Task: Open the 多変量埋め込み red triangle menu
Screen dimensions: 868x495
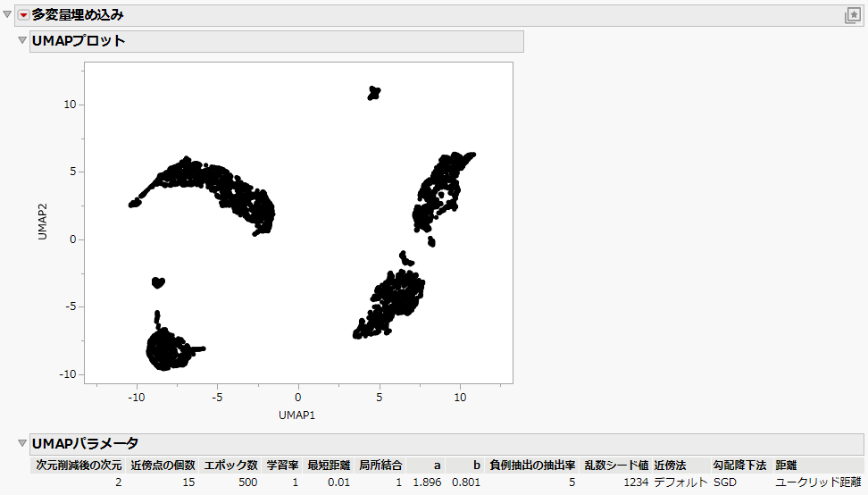Action: (23, 15)
